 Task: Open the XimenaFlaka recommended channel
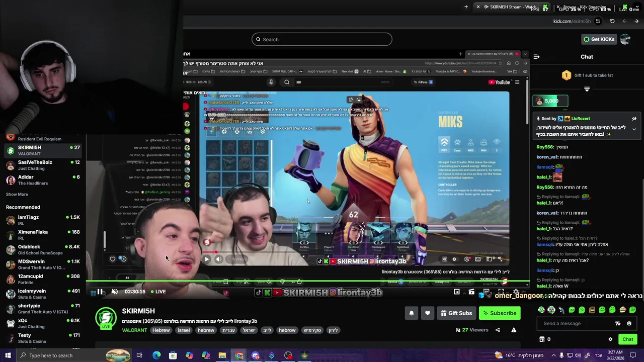click(43, 235)
